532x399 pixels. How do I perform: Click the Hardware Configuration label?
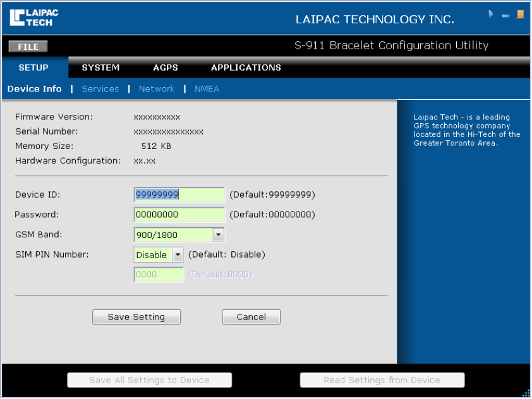tap(68, 161)
